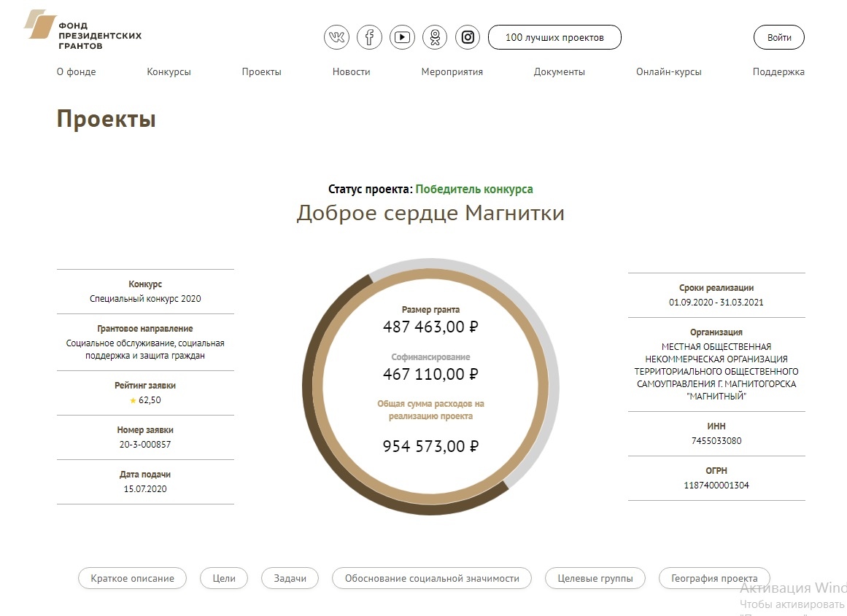Open the Facebook page icon
847x616 pixels.
(x=369, y=37)
